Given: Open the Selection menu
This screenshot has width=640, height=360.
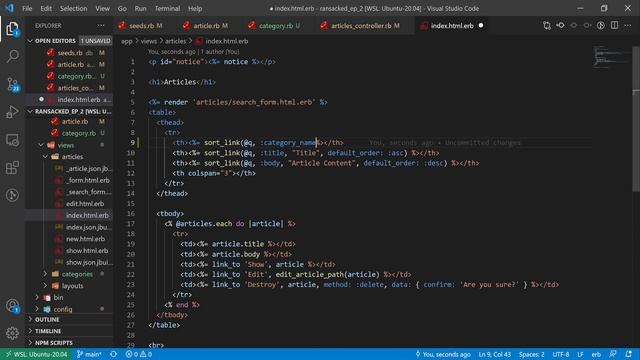Looking at the screenshot, I should pyautogui.click(x=73, y=8).
